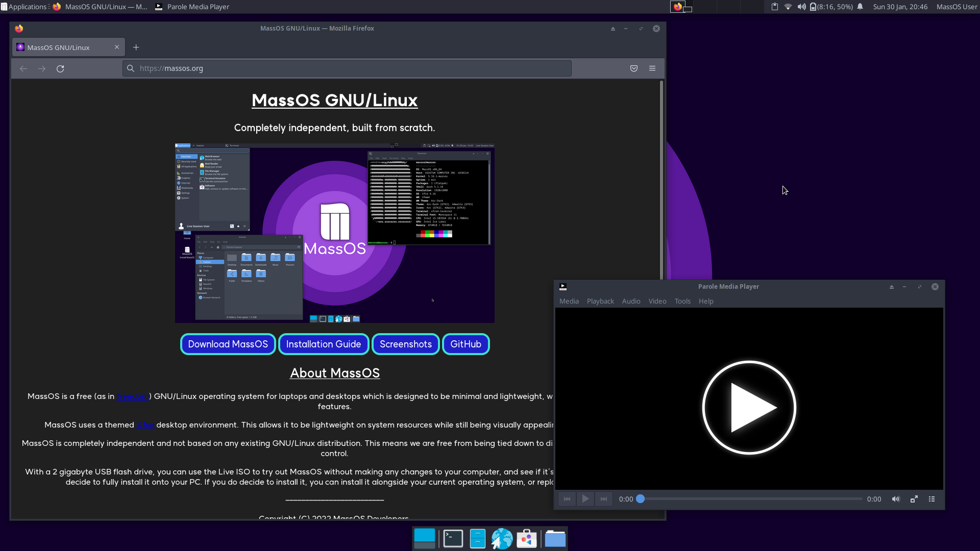Image resolution: width=980 pixels, height=551 pixels.
Task: Click Firefox window shade-up titlebar button
Action: [613, 29]
